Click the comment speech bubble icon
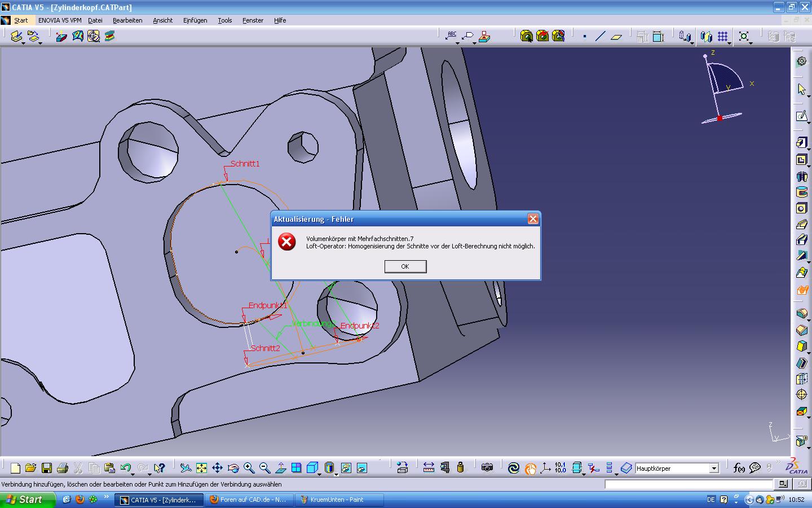 [x=754, y=468]
